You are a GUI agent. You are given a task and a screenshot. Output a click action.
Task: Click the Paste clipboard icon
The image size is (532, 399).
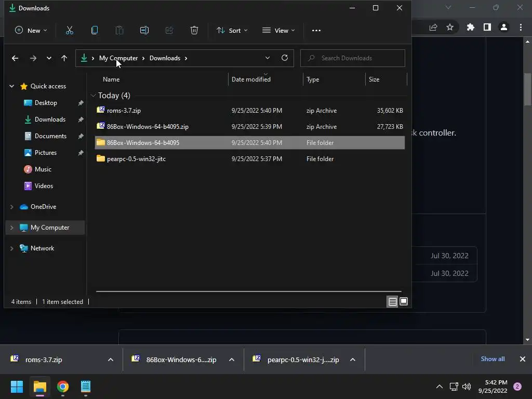click(119, 31)
